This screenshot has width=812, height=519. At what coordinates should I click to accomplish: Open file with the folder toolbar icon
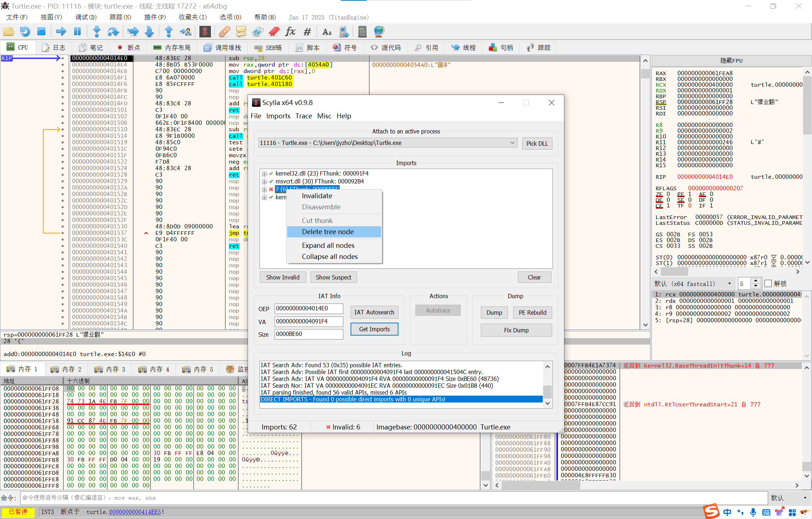[x=9, y=32]
